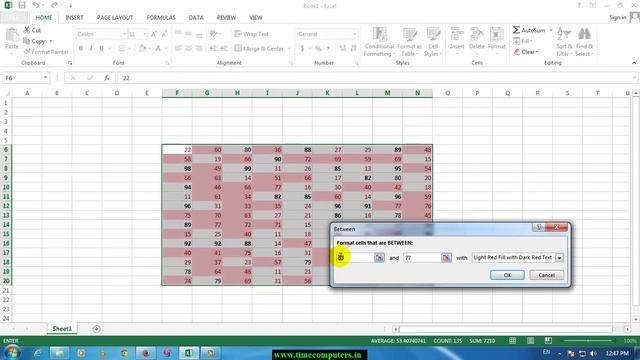Collapse the ribbon with the chevron
The image size is (640, 360).
coord(633,63)
